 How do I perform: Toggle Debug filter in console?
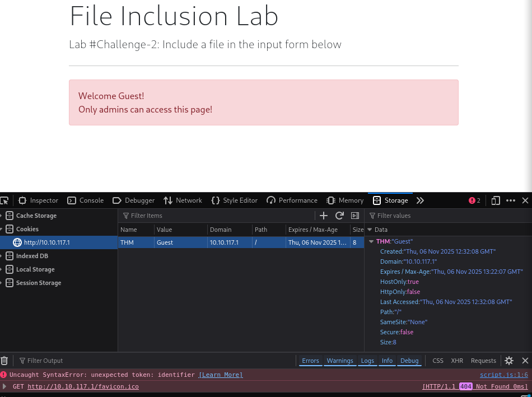click(x=409, y=361)
